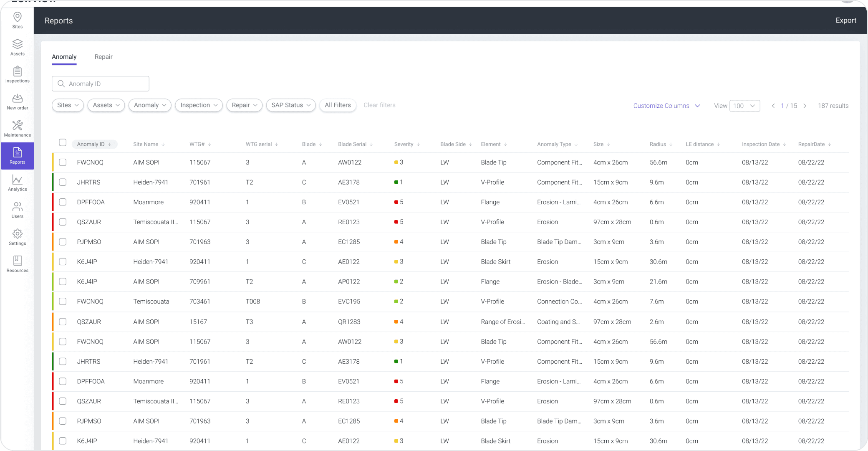Image resolution: width=868 pixels, height=451 pixels.
Task: Sort by Anomaly Type column arrow
Action: tap(576, 144)
